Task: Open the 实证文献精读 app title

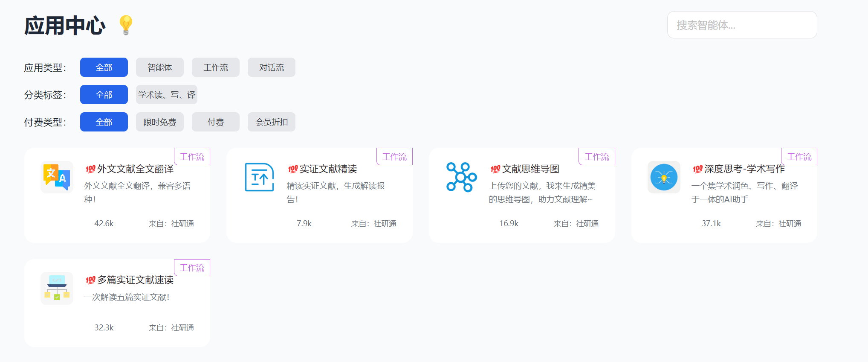Action: point(328,169)
